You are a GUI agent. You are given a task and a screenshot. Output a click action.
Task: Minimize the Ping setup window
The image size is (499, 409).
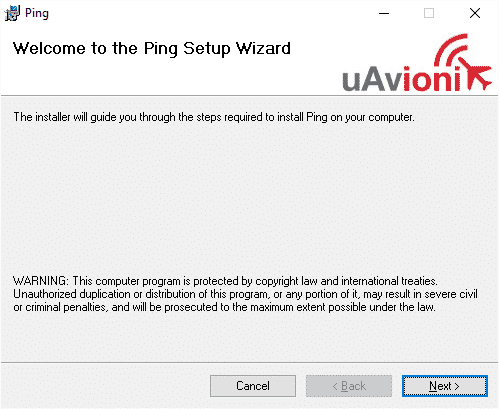384,13
